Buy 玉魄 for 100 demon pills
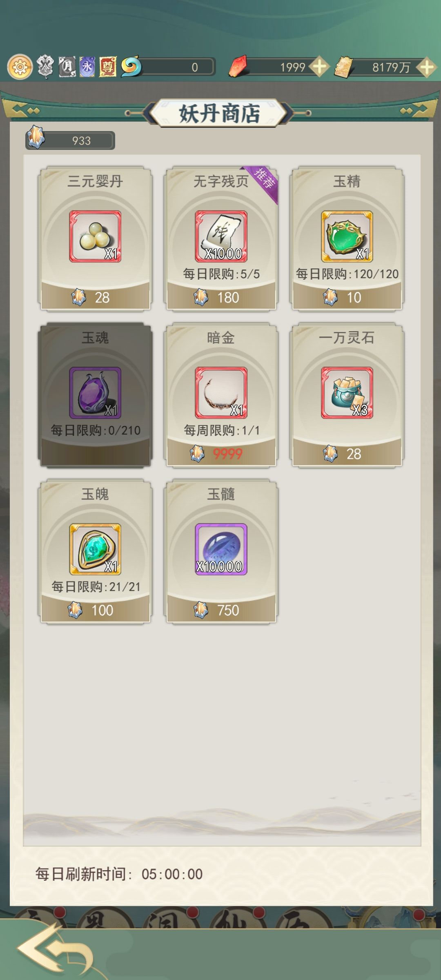The height and width of the screenshot is (980, 441). 95,610
